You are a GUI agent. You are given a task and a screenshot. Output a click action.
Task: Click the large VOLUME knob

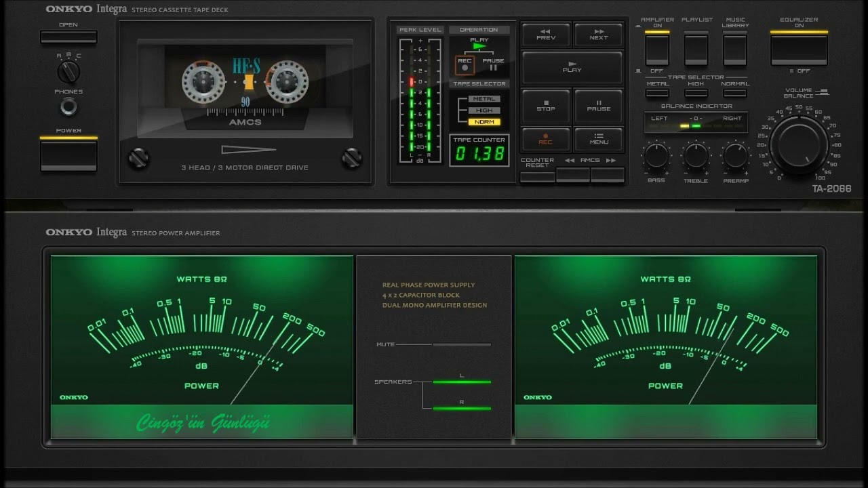tap(799, 144)
